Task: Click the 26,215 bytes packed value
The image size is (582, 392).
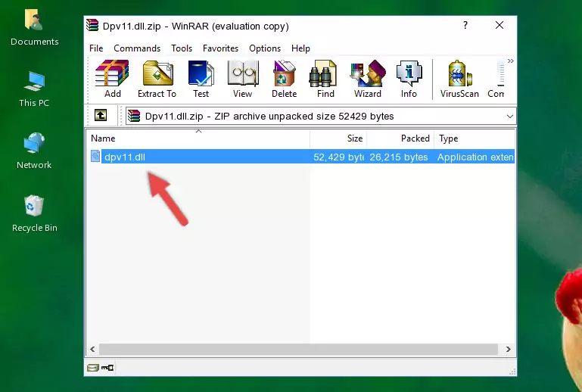Action: [399, 157]
